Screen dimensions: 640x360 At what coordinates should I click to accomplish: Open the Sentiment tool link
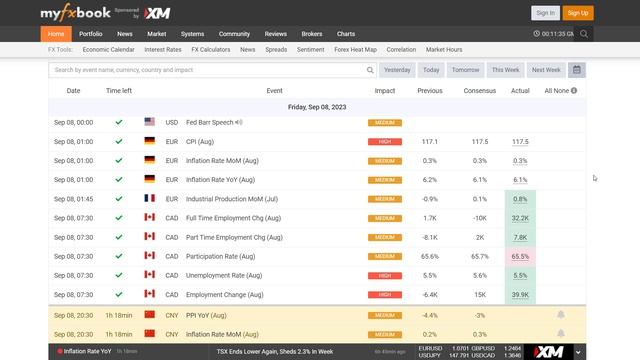click(311, 49)
